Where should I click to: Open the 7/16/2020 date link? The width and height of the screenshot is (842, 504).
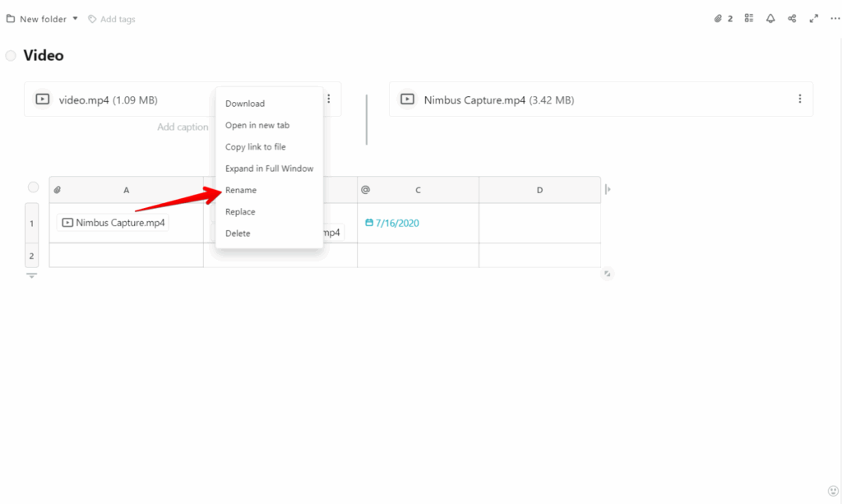(396, 223)
